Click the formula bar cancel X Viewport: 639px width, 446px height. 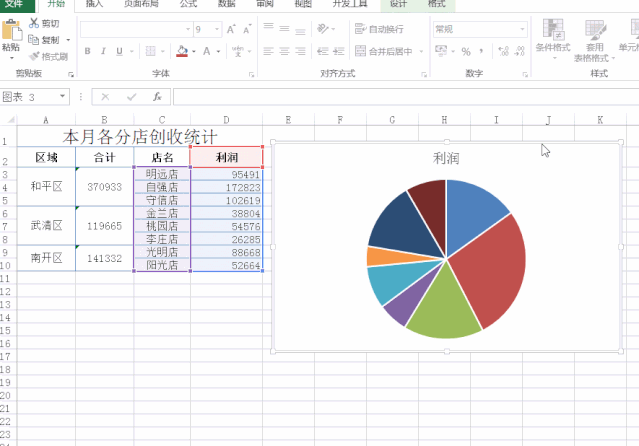[105, 97]
